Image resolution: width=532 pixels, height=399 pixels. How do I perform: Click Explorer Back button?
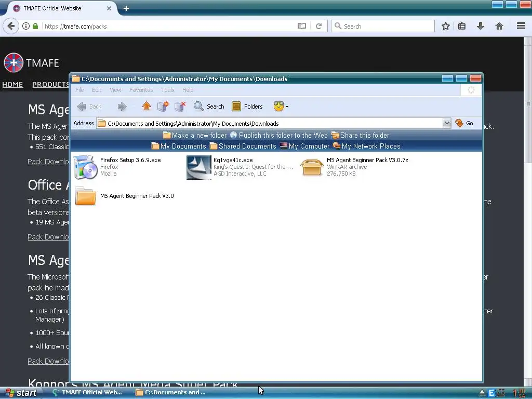pos(89,107)
